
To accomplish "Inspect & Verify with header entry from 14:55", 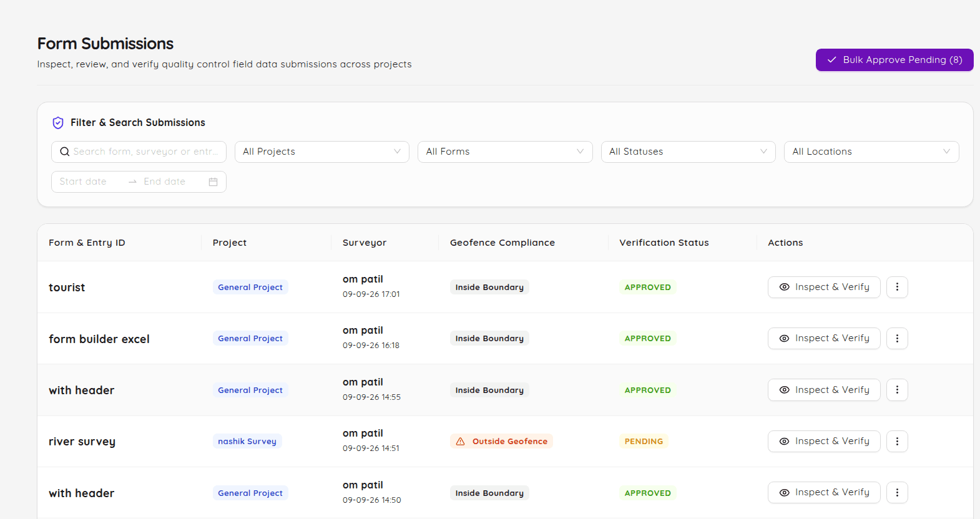I will point(824,390).
